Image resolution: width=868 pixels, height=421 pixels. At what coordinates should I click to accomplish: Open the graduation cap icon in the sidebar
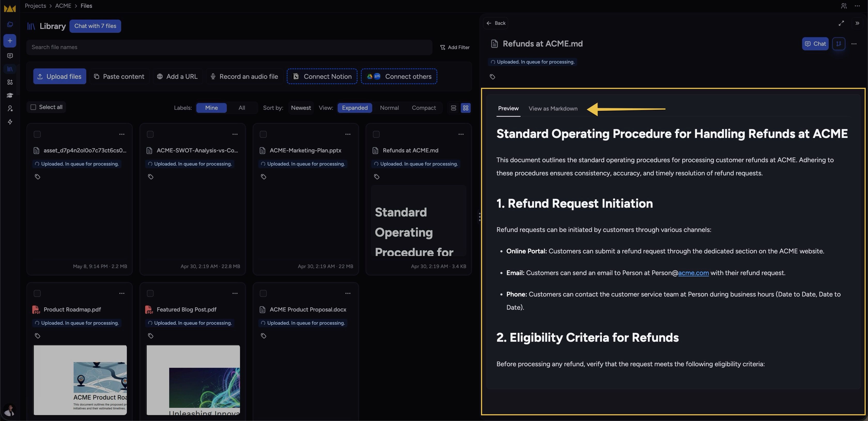pos(10,95)
